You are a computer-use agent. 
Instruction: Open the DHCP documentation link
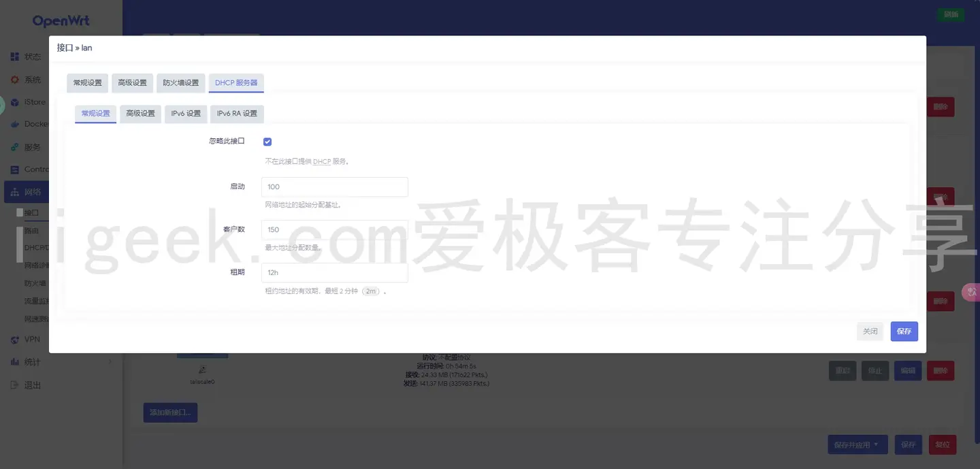[321, 161]
